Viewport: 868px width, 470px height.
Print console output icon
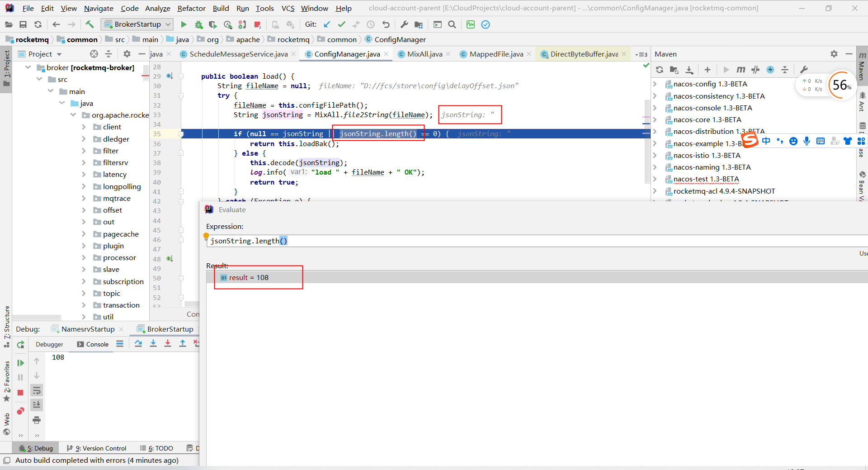[37, 420]
